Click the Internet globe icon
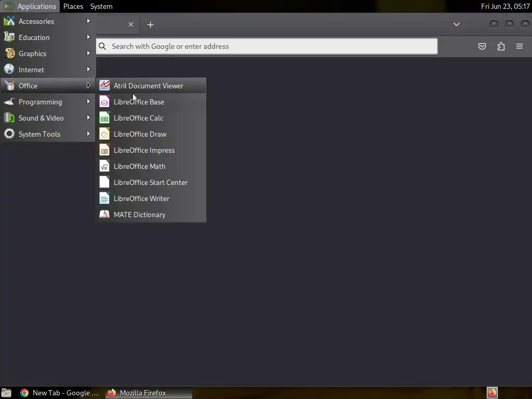 point(9,69)
